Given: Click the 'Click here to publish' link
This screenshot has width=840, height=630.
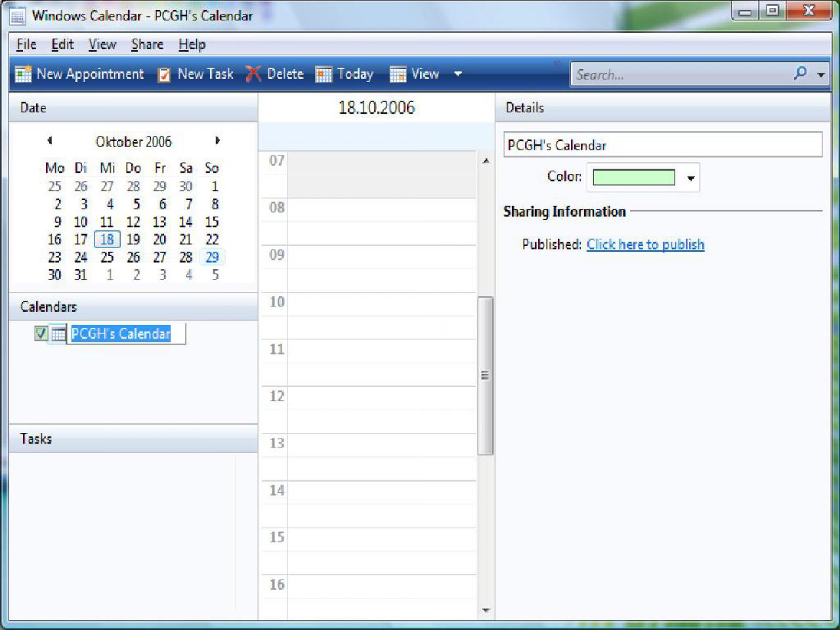Looking at the screenshot, I should pos(645,244).
